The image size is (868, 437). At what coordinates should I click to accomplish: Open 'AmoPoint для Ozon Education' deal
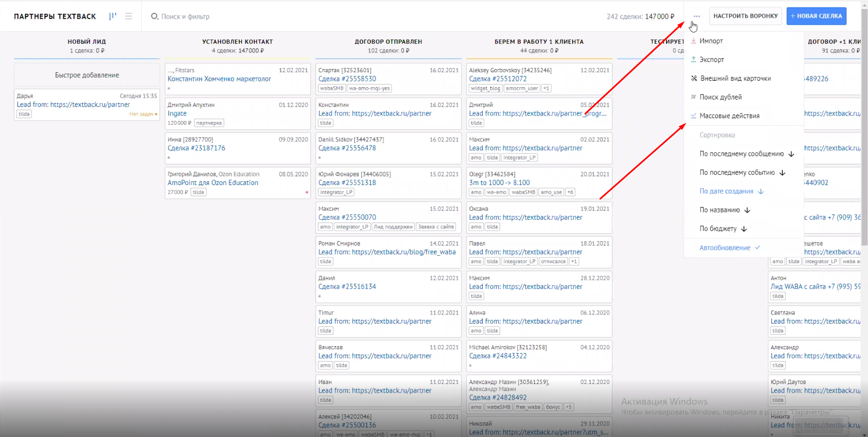coord(213,183)
